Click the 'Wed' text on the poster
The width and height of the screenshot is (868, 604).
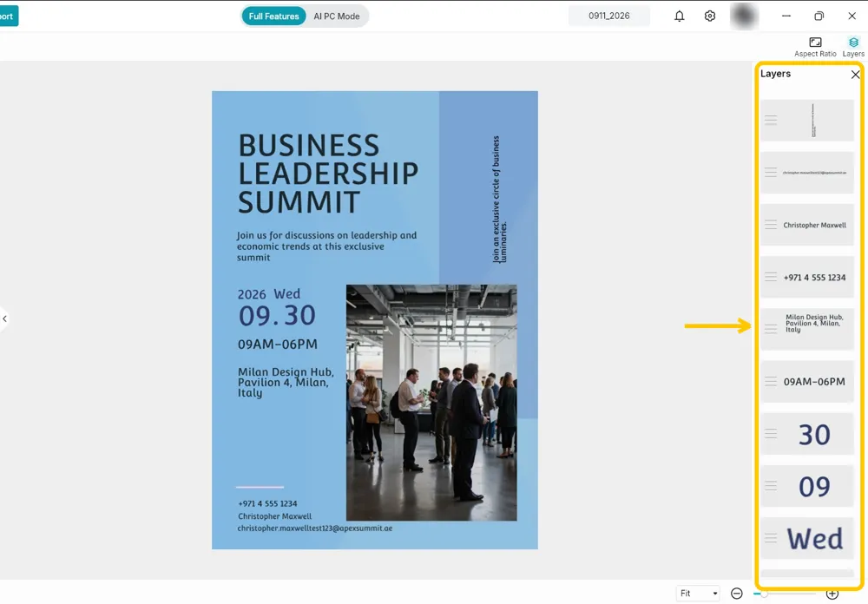pos(287,294)
